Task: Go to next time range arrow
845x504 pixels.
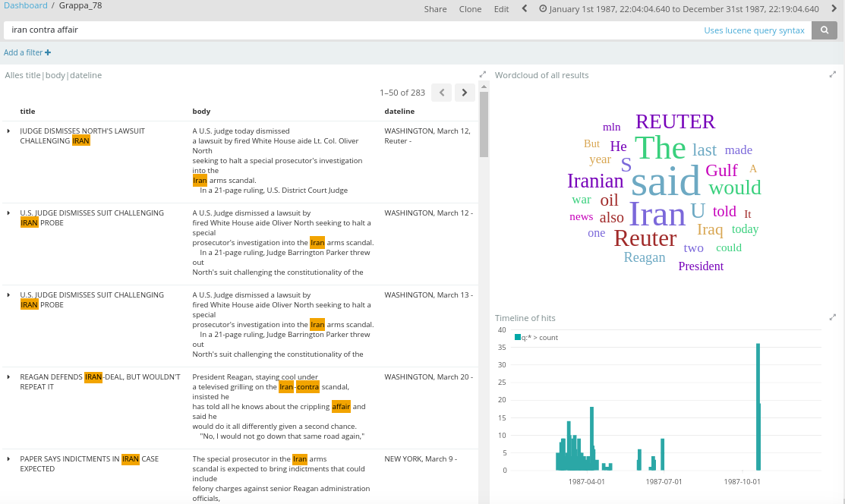Action: tap(834, 8)
